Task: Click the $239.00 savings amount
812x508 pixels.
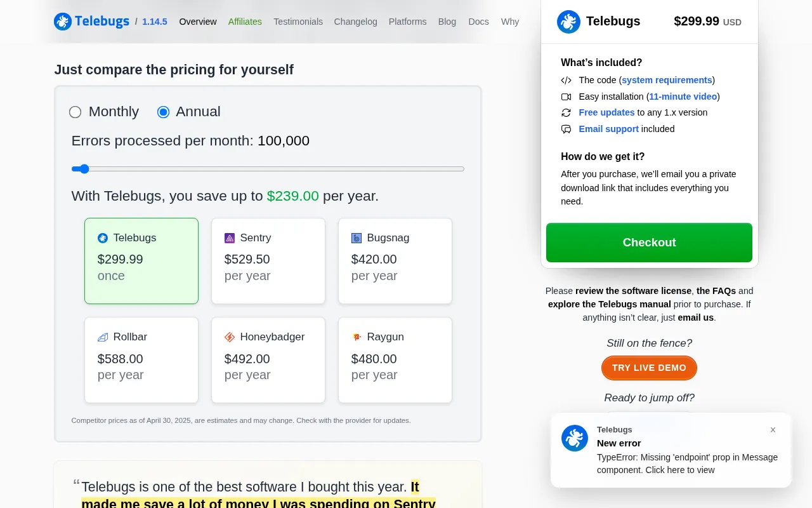Action: [292, 196]
